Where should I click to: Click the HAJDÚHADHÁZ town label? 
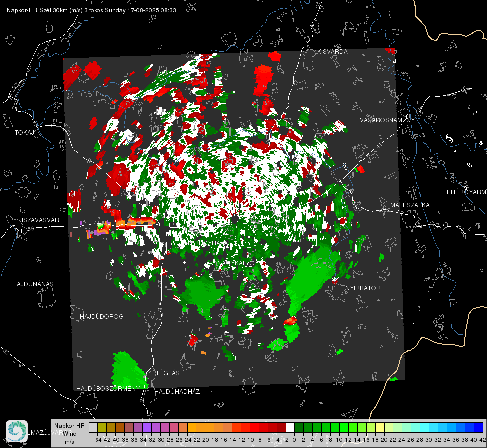pos(177,391)
